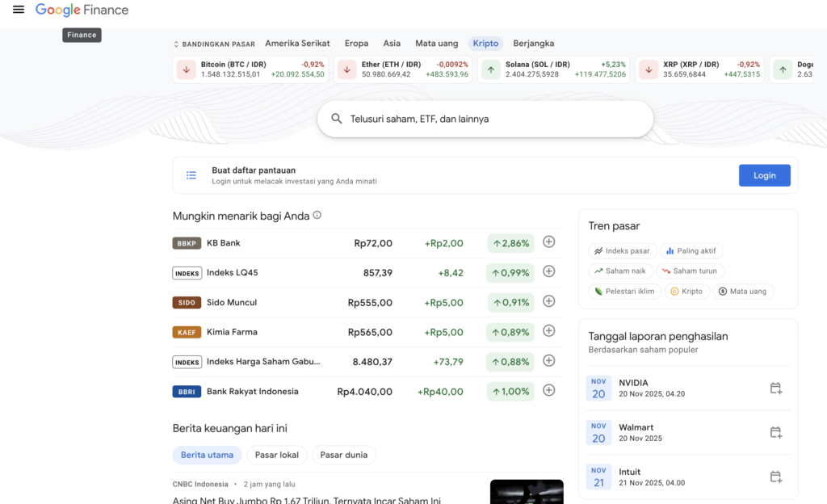The image size is (827, 504).
Task: Click the Bitcoin (BTC / IDR) price card
Action: point(250,69)
